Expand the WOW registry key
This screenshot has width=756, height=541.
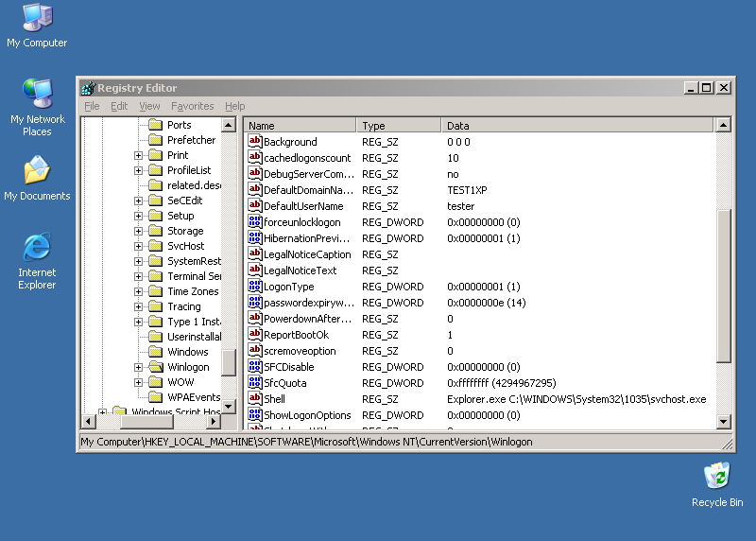138,382
